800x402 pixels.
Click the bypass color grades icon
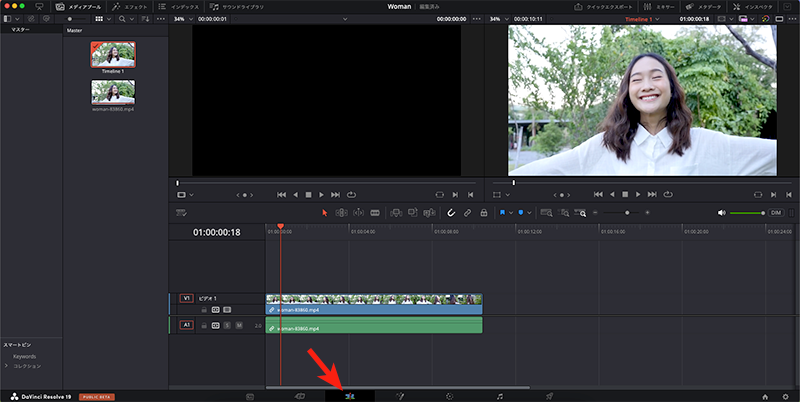point(765,19)
